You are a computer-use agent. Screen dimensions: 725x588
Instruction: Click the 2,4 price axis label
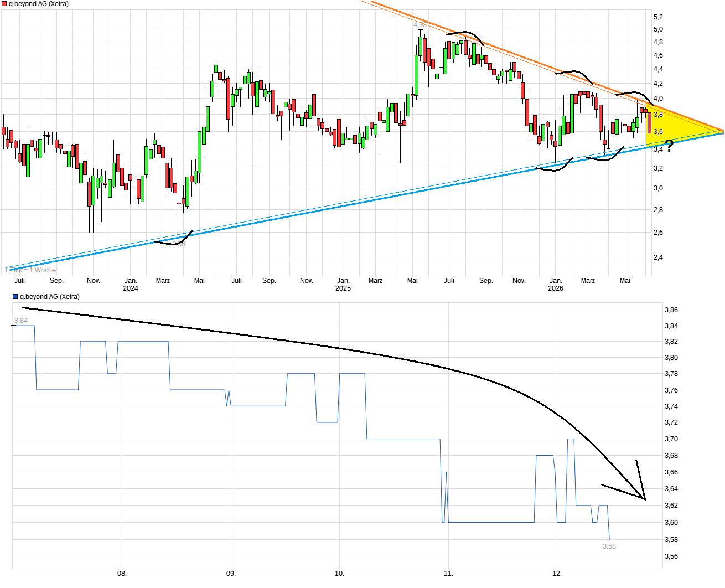click(658, 257)
